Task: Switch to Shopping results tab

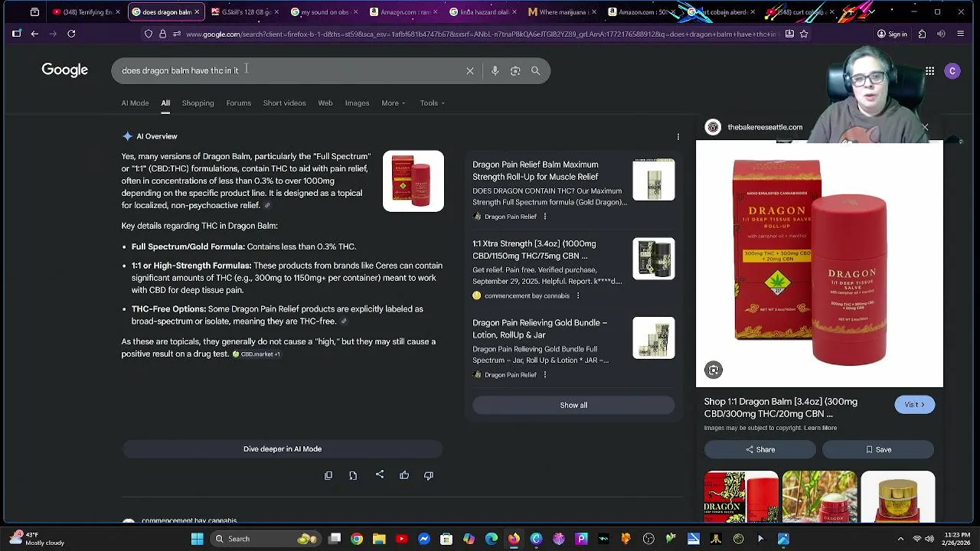Action: coord(198,103)
